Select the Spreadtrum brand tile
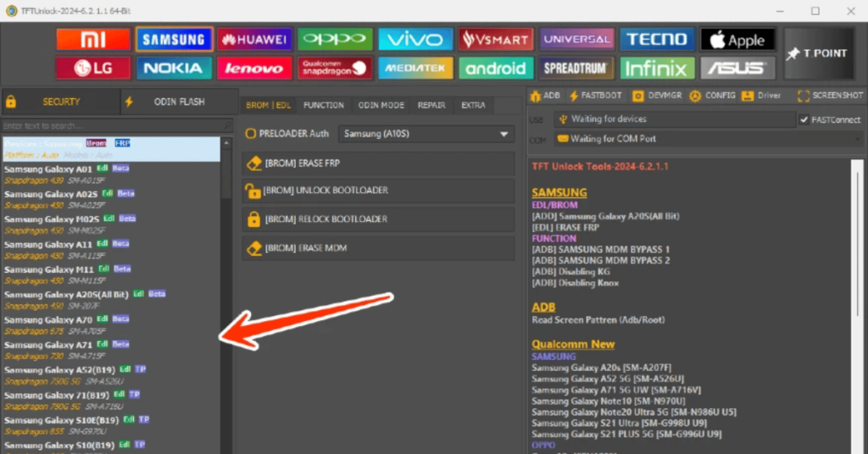The width and height of the screenshot is (868, 454). [x=576, y=68]
